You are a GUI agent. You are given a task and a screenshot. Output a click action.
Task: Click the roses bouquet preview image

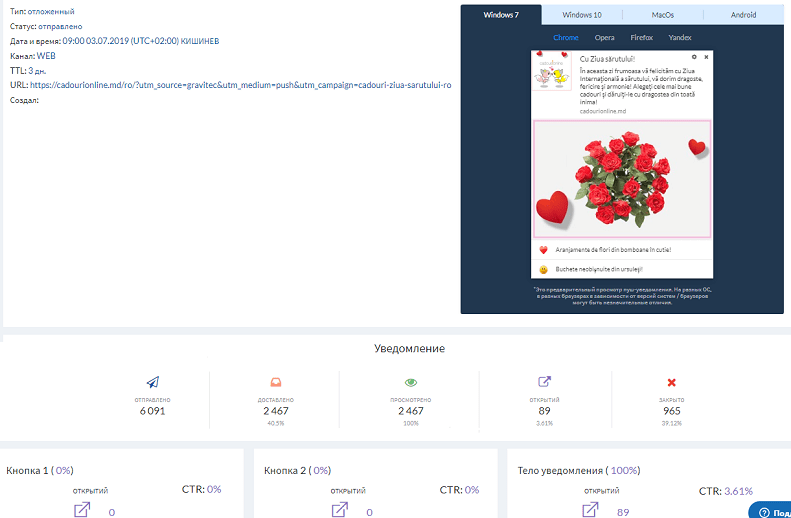click(x=622, y=180)
